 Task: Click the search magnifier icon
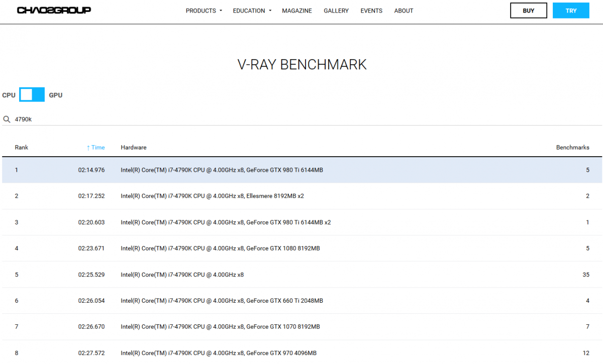coord(7,119)
